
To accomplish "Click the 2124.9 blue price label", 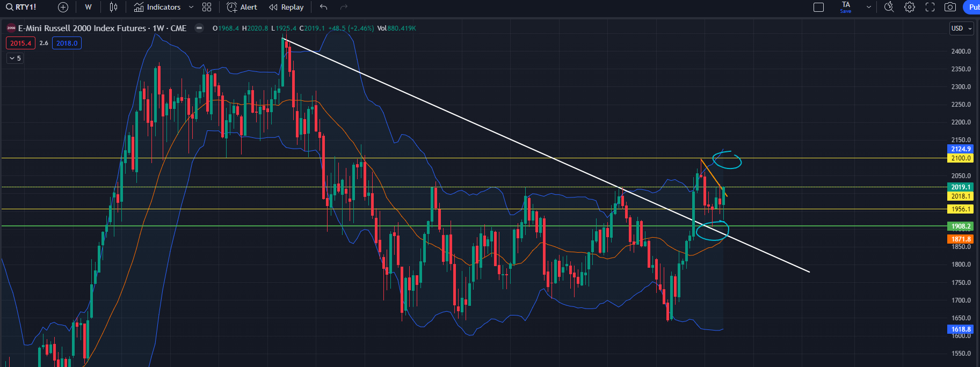I will 961,149.
